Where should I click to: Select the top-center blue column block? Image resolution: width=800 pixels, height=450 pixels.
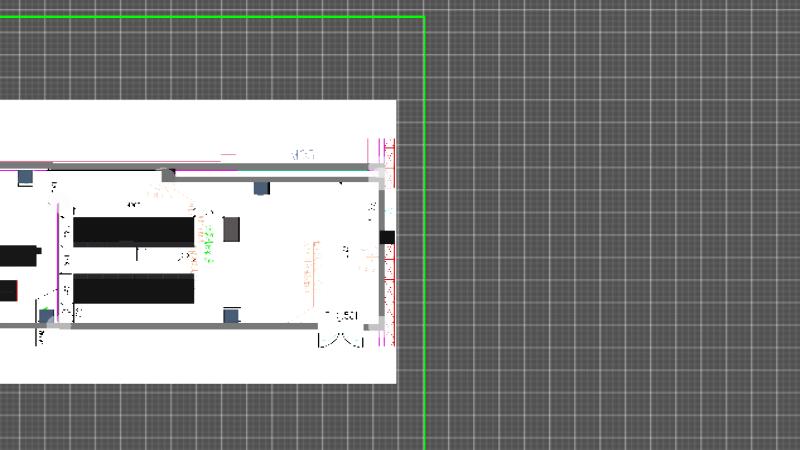coord(261,188)
